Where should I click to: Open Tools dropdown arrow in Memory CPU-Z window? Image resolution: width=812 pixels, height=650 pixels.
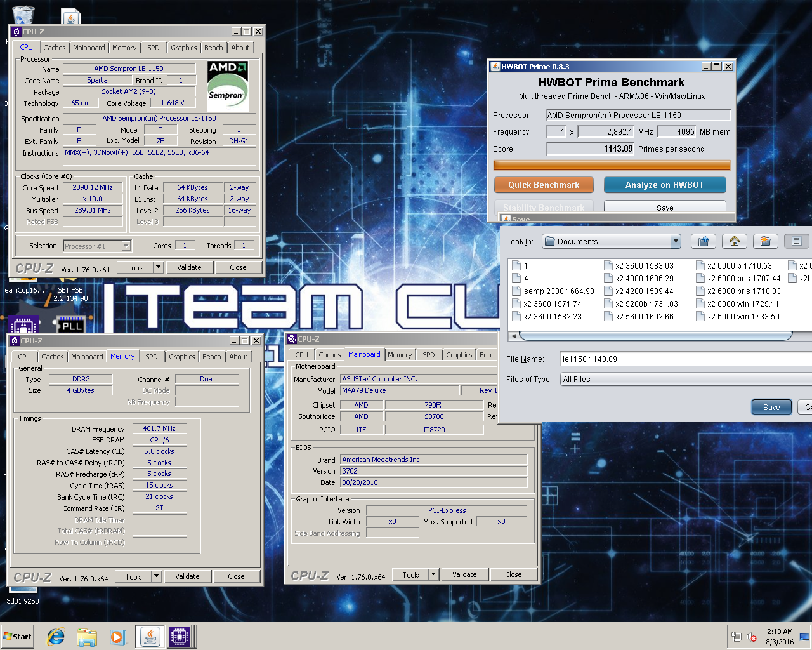156,576
